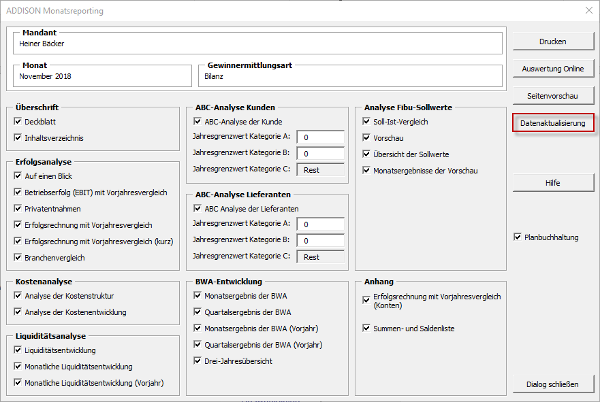Toggle Erfolgsrechnung mit Vorjahresvergleich under Erfolgsanalyse

pyautogui.click(x=18, y=225)
